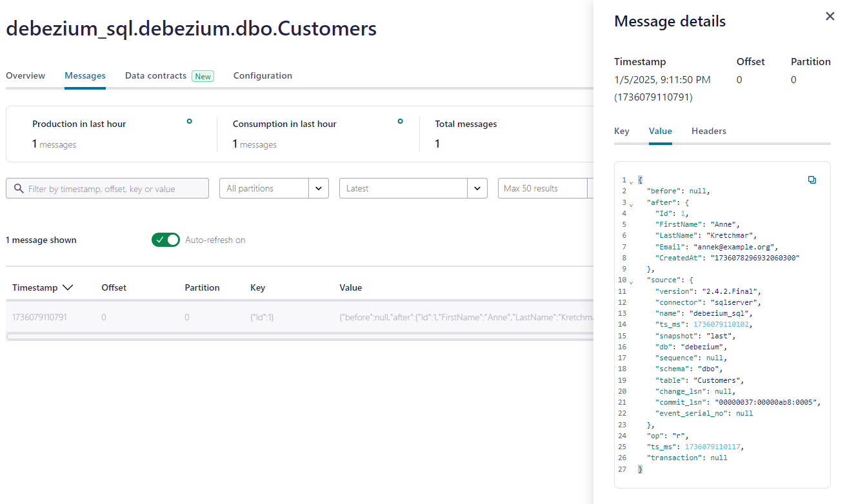Collapse the root JSON object at line 1
Screen dimensions: 845x504
631,182
